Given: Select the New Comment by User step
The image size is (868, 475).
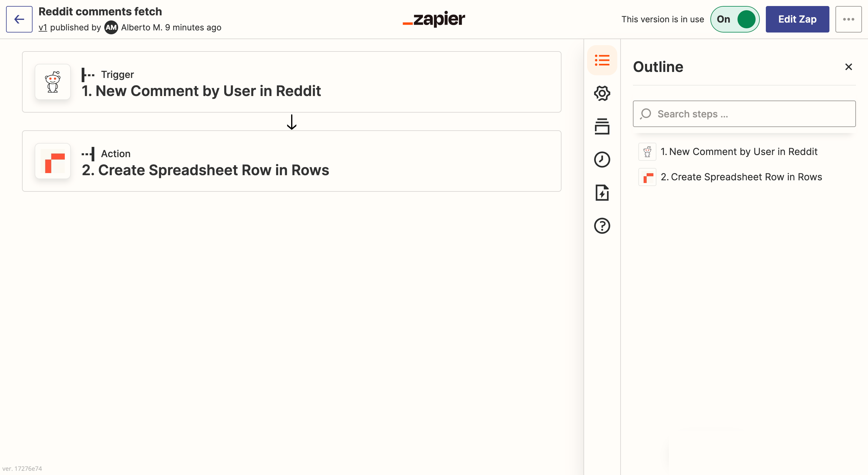Looking at the screenshot, I should click(x=292, y=82).
